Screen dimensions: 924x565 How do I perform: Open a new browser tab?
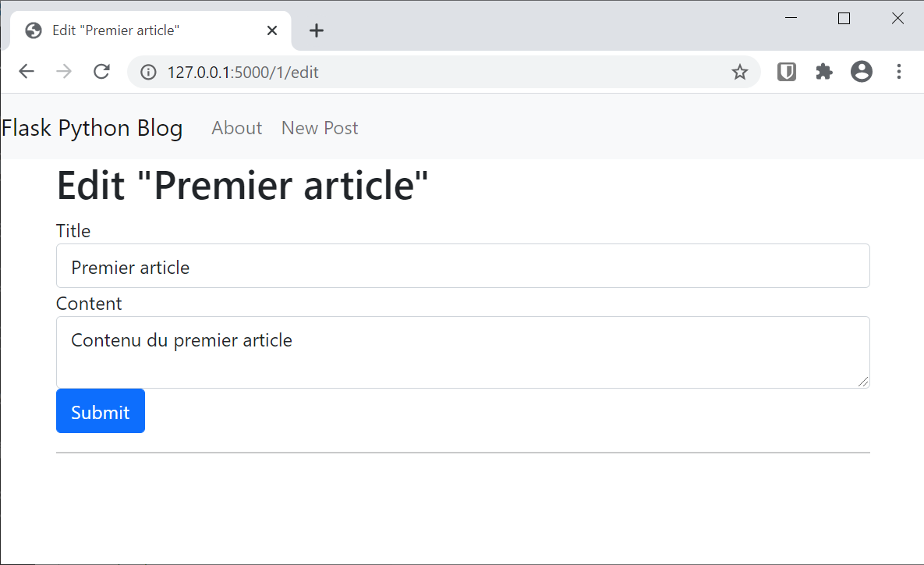coord(316,30)
